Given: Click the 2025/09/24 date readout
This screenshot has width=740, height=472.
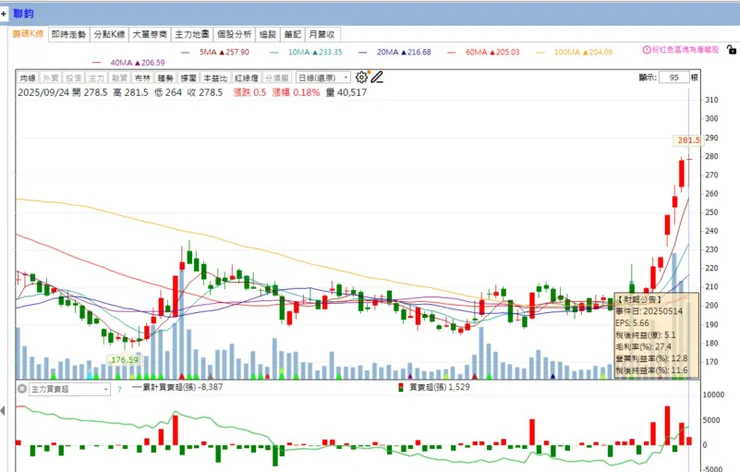Looking at the screenshot, I should point(43,93).
